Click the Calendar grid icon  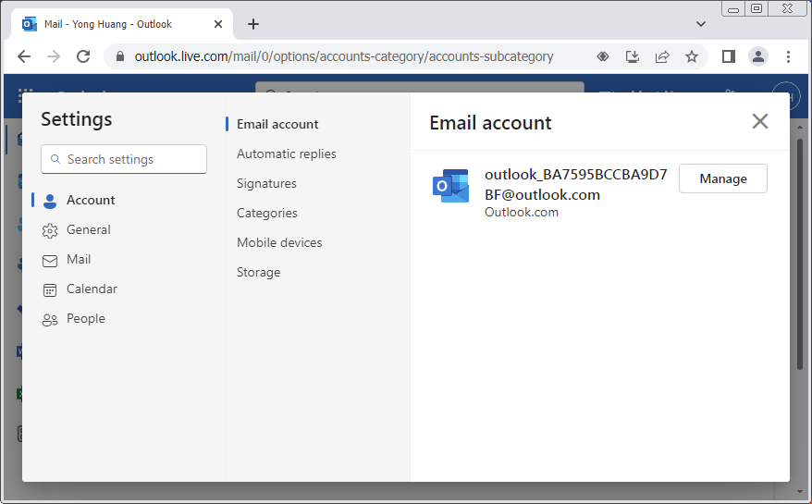(x=50, y=290)
